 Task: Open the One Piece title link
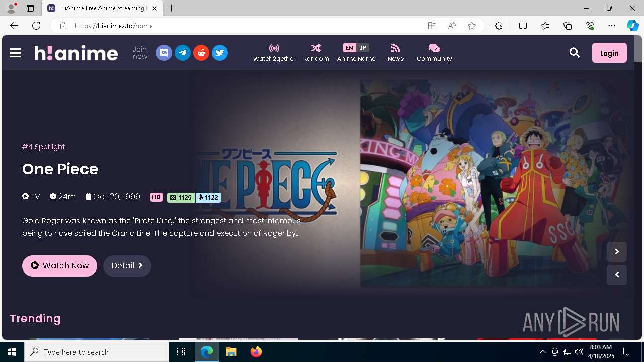click(60, 169)
